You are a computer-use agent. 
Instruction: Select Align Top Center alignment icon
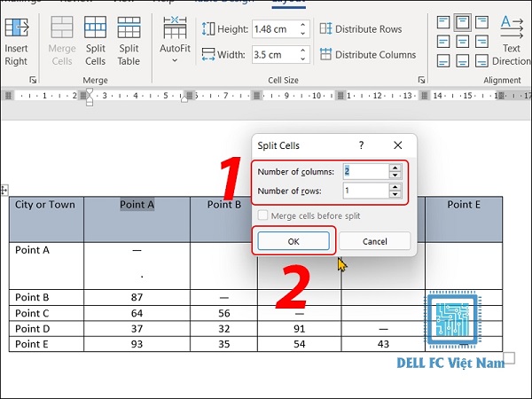pyautogui.click(x=463, y=22)
